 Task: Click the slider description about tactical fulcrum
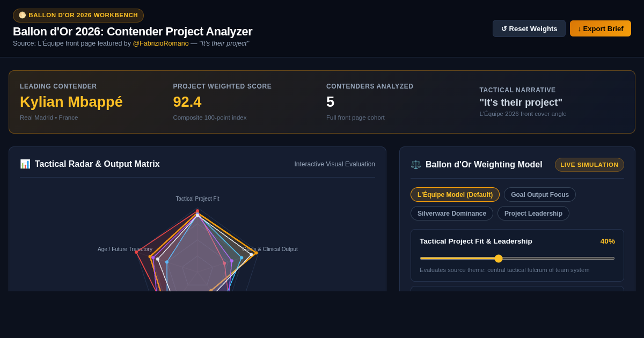pos(504,270)
